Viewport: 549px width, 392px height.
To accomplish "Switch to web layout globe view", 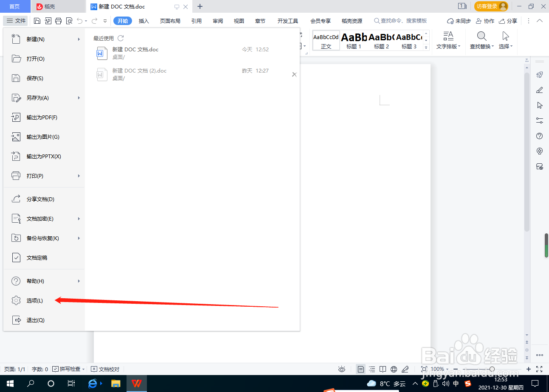I will (x=394, y=369).
